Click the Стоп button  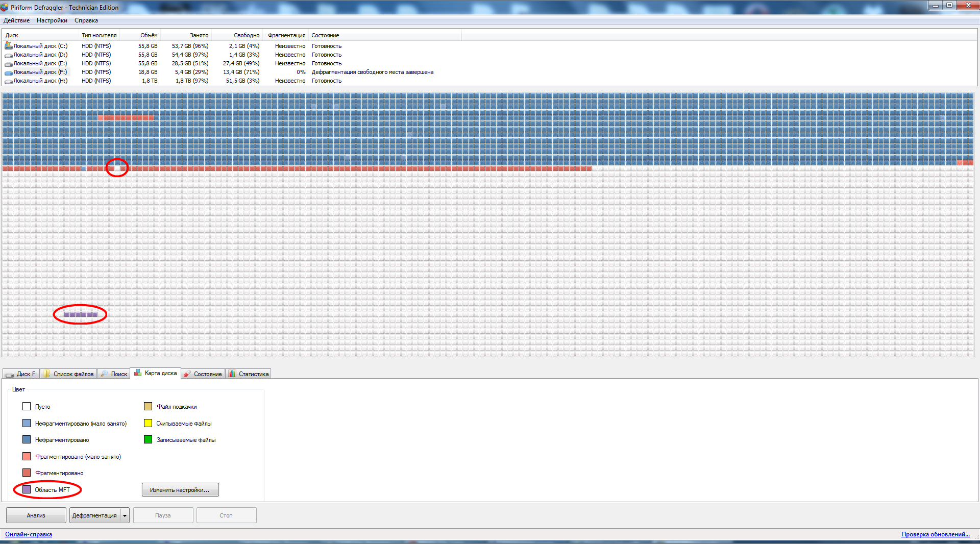[226, 515]
